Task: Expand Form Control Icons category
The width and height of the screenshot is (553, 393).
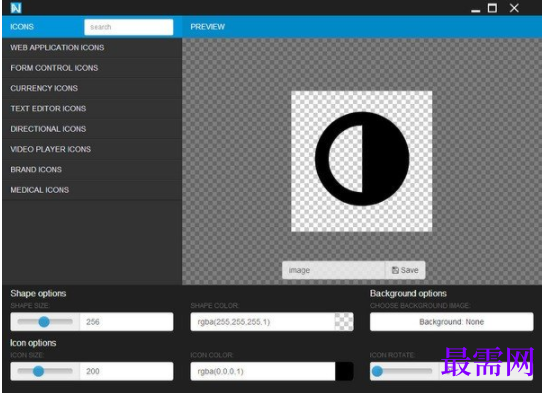Action: 92,68
